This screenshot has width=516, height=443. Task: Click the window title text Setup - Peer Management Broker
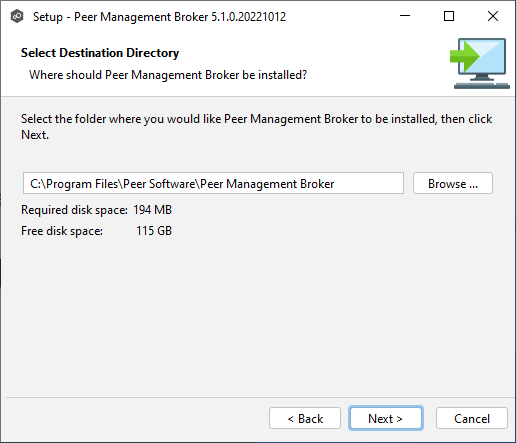click(x=159, y=17)
